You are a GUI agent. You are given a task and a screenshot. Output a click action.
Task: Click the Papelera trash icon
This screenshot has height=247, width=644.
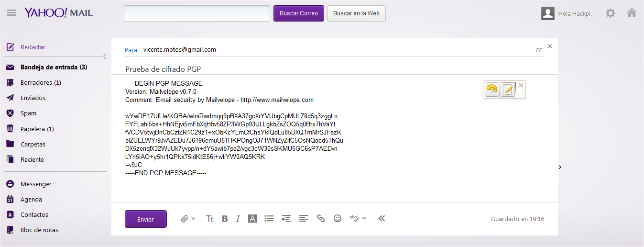tap(10, 129)
